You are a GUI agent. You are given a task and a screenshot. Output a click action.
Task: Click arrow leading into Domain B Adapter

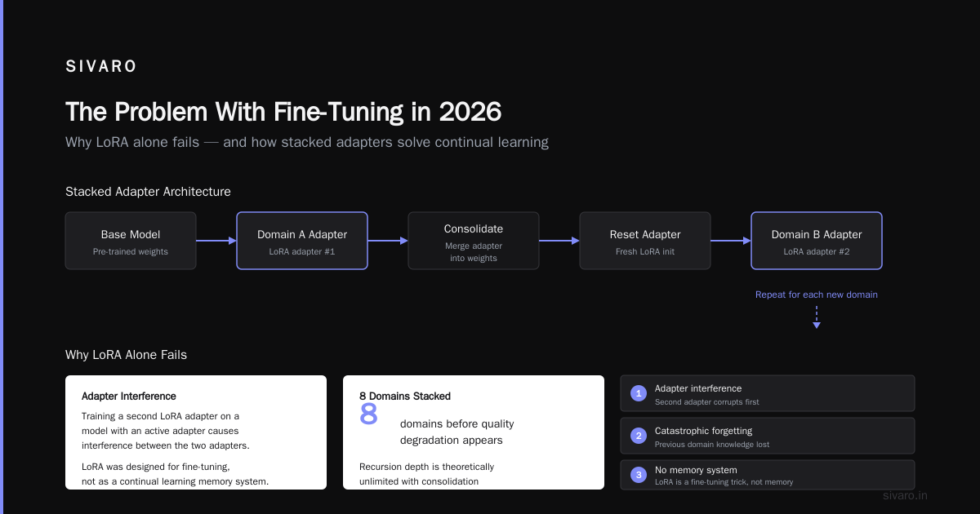click(x=731, y=241)
